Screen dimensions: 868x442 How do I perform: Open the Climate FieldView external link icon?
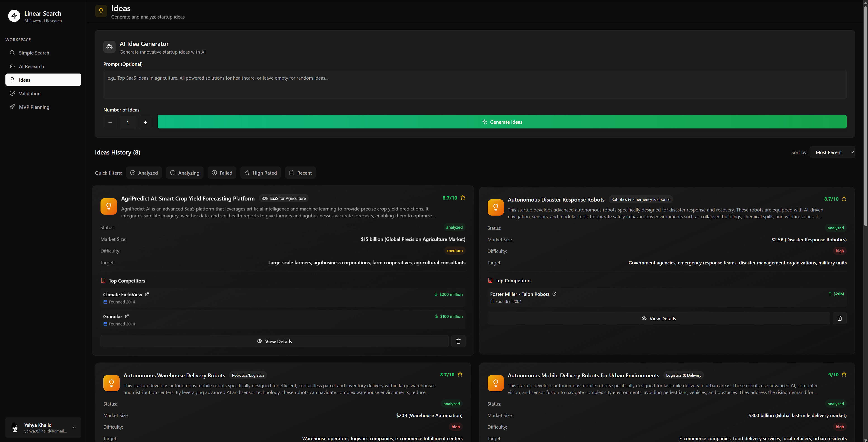147,294
